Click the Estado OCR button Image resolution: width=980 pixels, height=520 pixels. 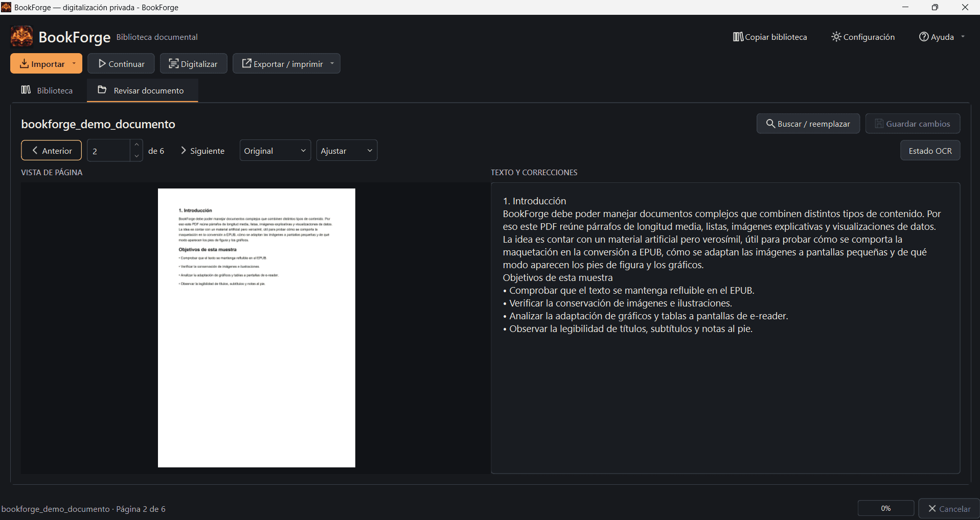pos(930,151)
